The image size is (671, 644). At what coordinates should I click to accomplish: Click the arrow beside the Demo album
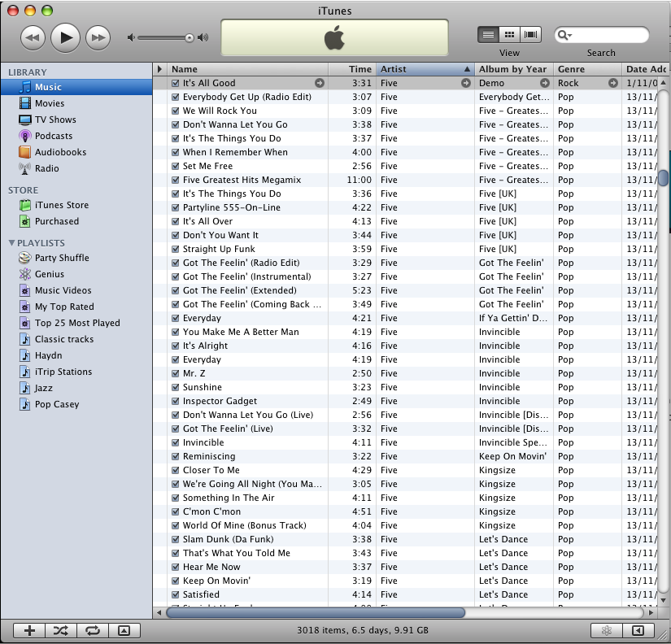tap(545, 83)
